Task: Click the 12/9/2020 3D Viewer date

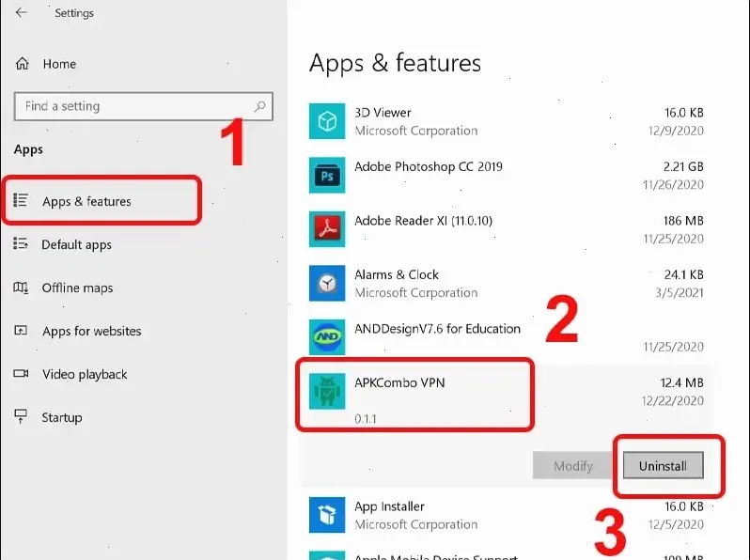Action: click(x=676, y=131)
